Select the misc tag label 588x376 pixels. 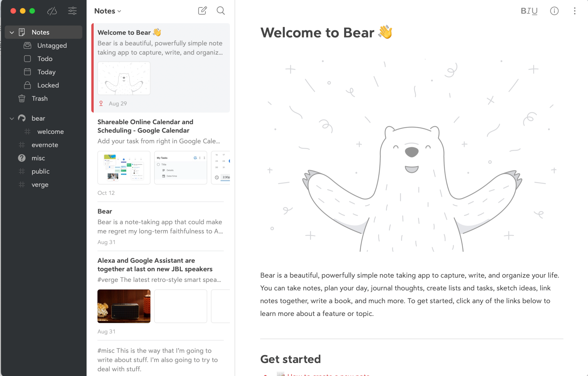point(38,158)
